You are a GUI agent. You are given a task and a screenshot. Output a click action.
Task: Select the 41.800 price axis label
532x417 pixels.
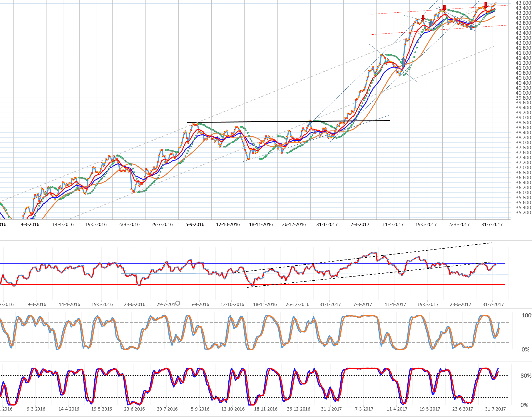523,48
